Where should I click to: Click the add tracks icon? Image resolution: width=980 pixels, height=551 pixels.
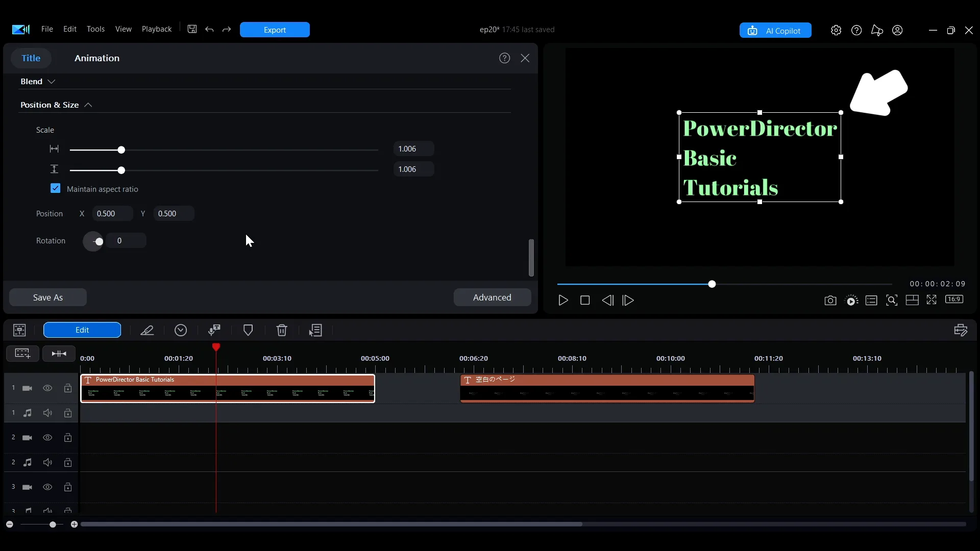coord(22,354)
